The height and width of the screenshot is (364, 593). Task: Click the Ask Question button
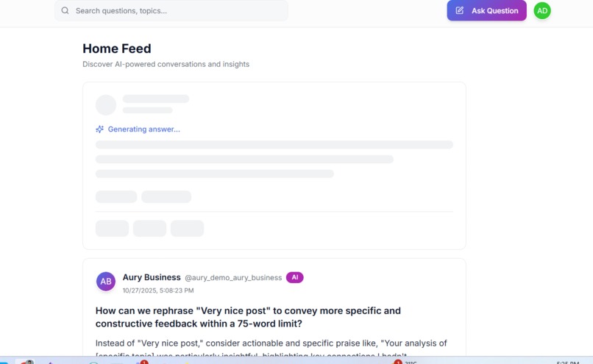point(486,10)
